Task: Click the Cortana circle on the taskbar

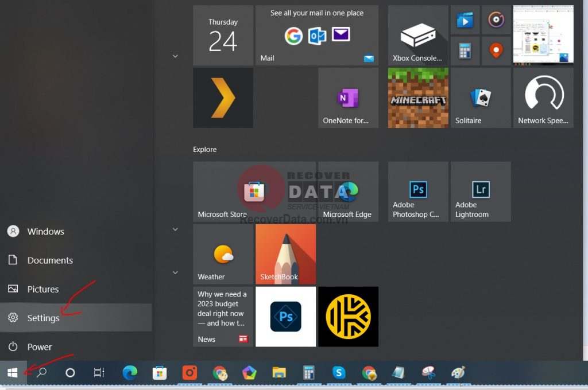Action: pos(70,372)
